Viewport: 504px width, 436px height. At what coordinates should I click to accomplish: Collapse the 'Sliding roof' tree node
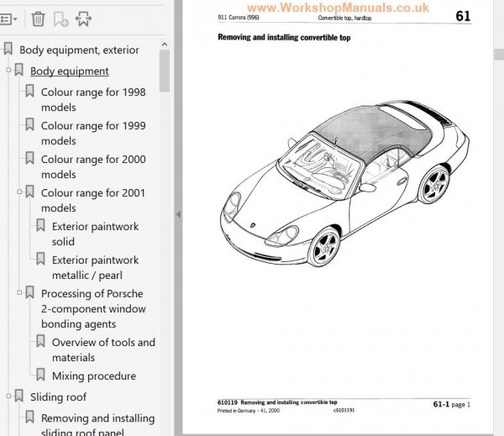(8, 396)
